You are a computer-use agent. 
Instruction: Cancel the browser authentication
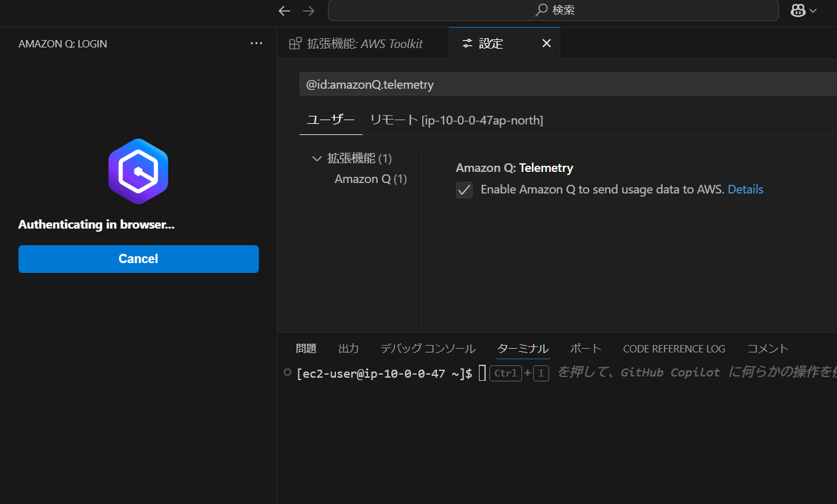click(x=139, y=259)
